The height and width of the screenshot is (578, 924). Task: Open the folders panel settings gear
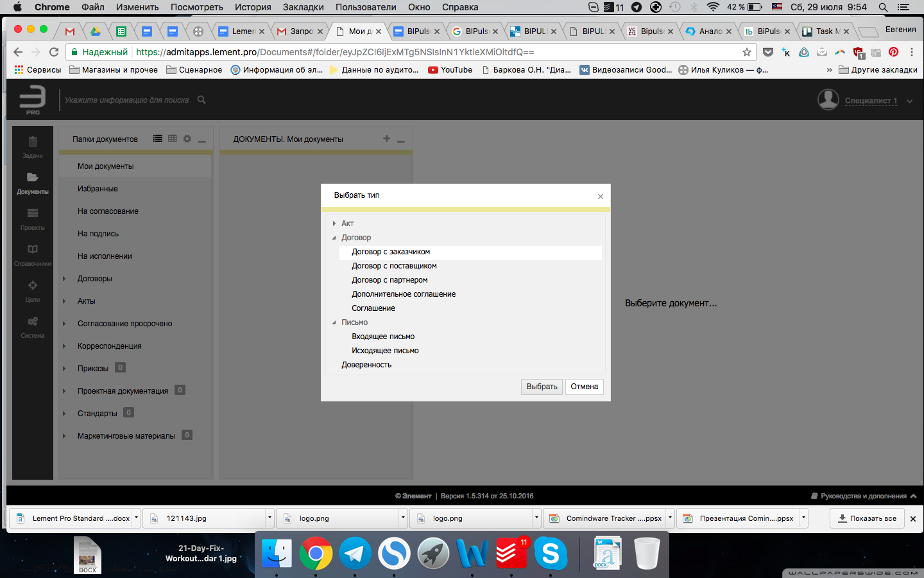(187, 138)
